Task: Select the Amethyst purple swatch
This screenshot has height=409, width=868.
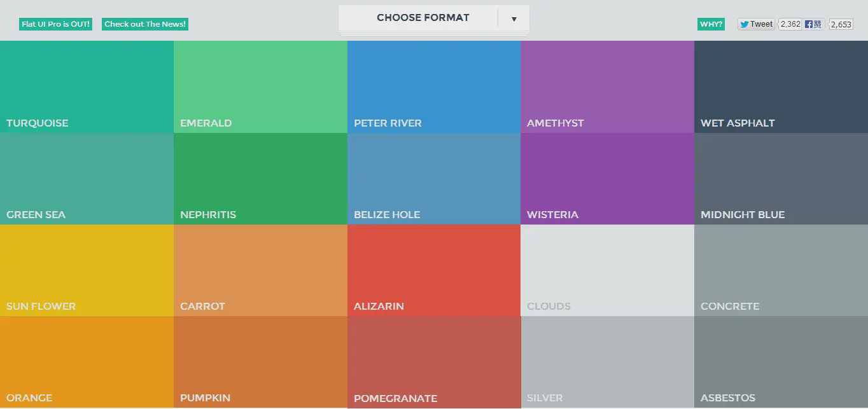Action: tap(607, 87)
